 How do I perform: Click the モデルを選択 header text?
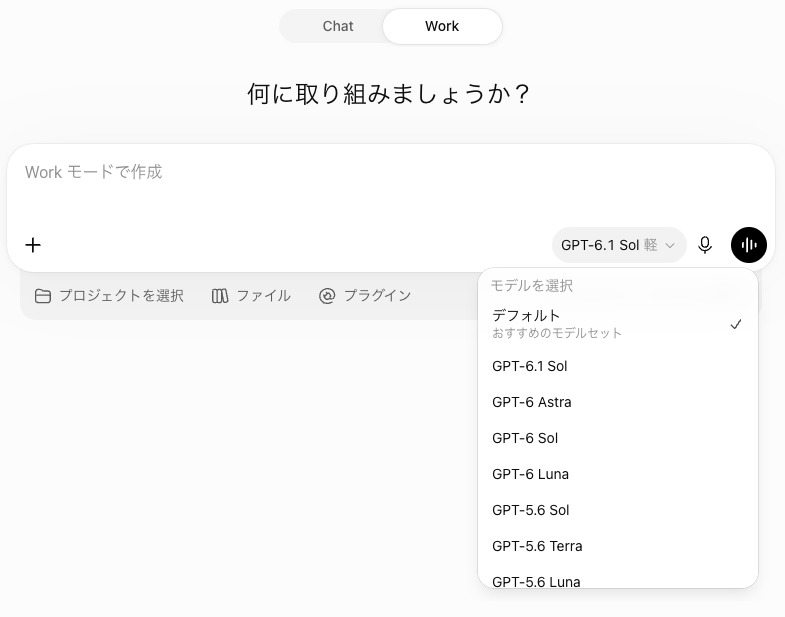(532, 285)
